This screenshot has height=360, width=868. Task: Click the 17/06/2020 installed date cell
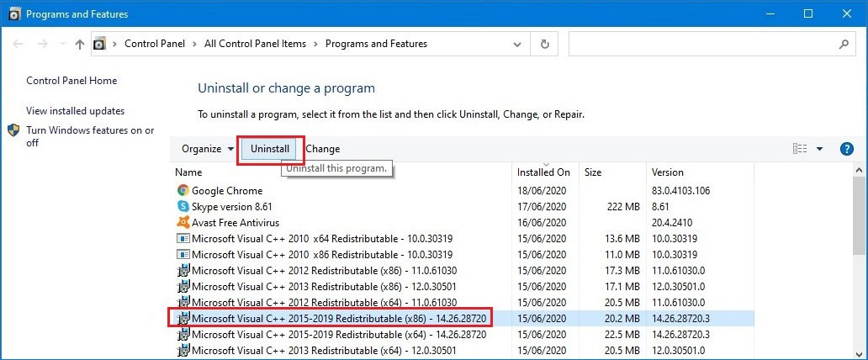(542, 207)
